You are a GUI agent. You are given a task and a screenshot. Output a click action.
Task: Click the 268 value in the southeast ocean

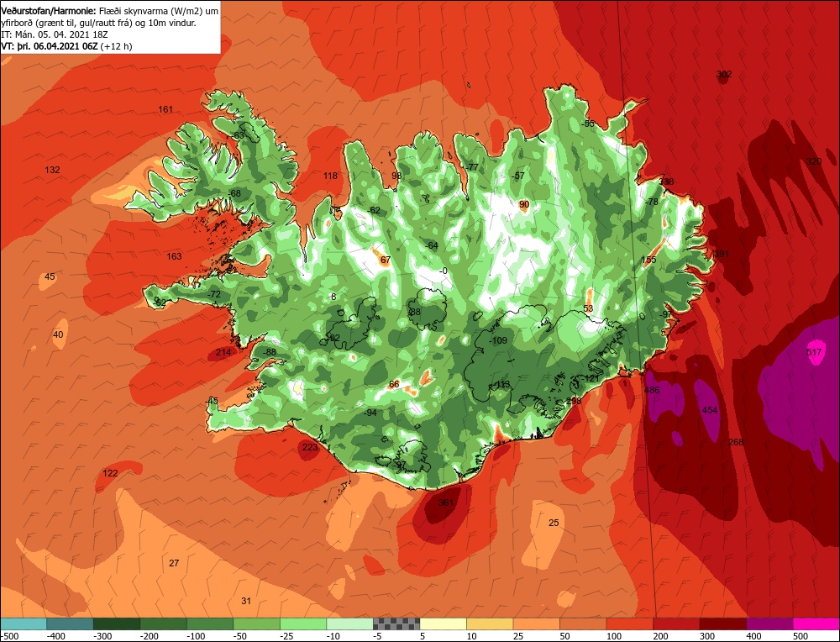tap(736, 442)
